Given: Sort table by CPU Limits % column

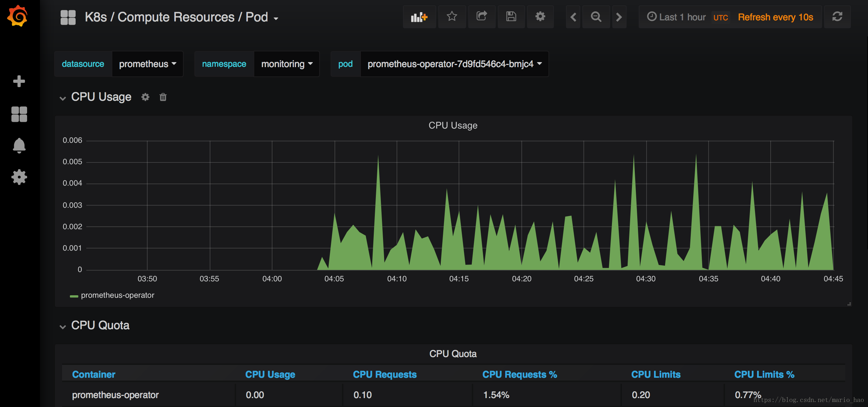Looking at the screenshot, I should click(764, 375).
